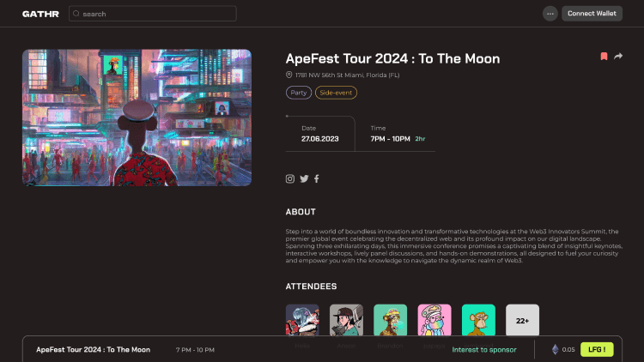Select the Party tag

(299, 93)
